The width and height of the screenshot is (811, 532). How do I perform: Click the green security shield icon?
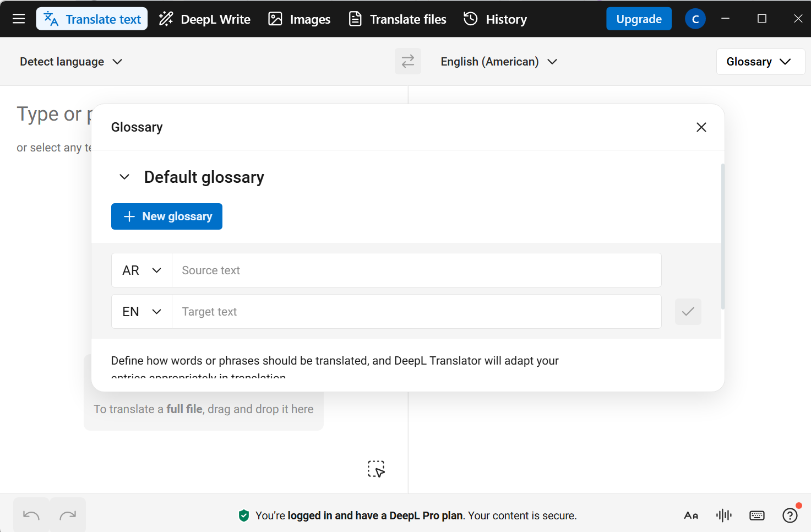(244, 515)
